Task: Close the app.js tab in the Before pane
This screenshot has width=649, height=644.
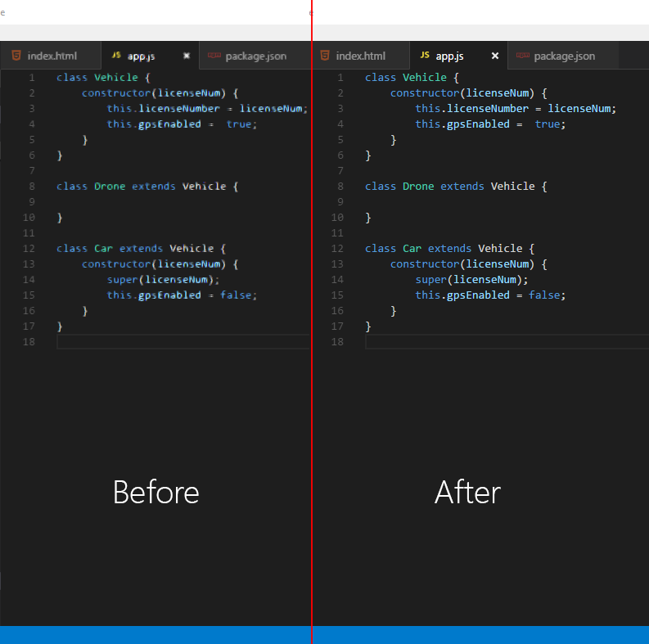Action: (187, 56)
